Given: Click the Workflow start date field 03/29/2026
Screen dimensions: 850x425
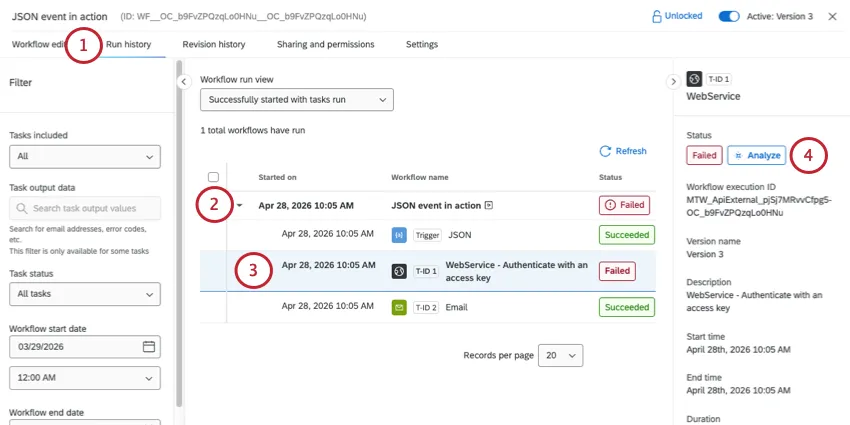Looking at the screenshot, I should point(85,347).
